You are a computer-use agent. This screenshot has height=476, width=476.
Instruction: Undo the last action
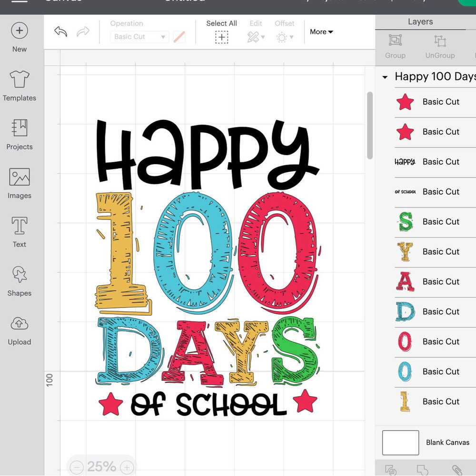click(61, 31)
